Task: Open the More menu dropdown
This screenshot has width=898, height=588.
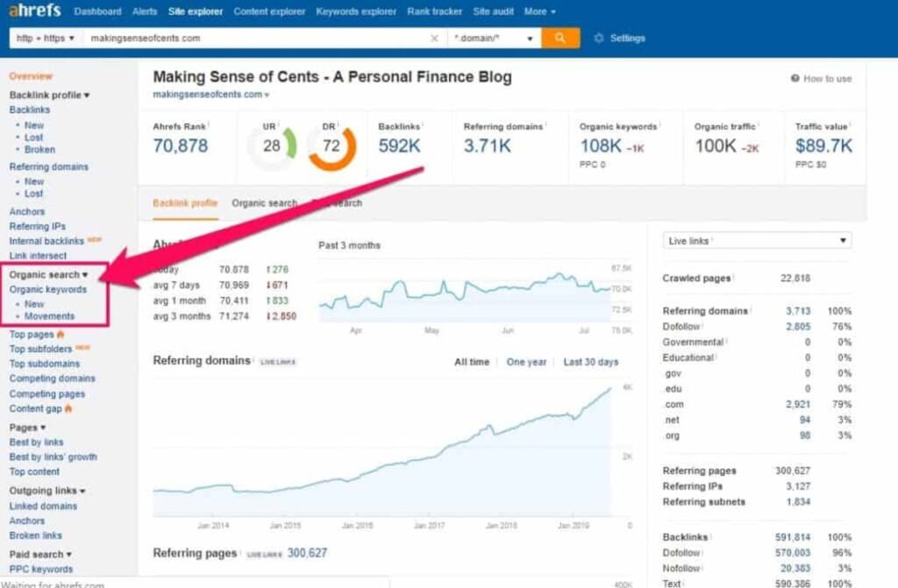Action: 539,11
